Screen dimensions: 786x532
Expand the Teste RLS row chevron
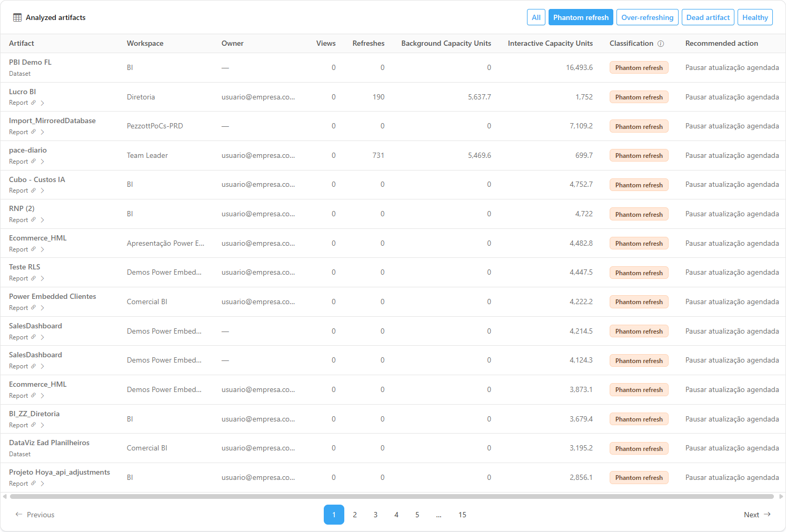(x=43, y=279)
